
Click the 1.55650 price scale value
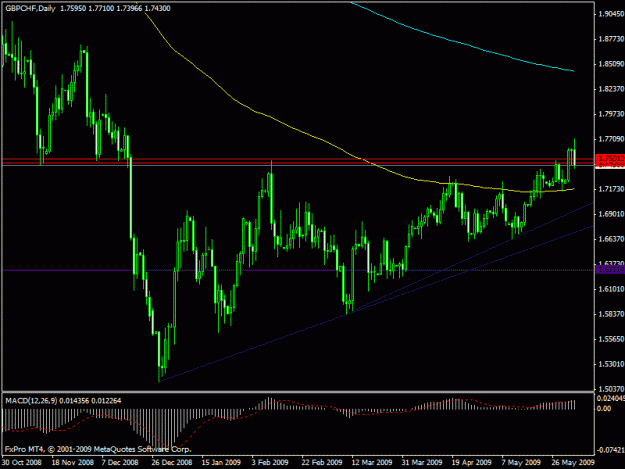pos(611,339)
